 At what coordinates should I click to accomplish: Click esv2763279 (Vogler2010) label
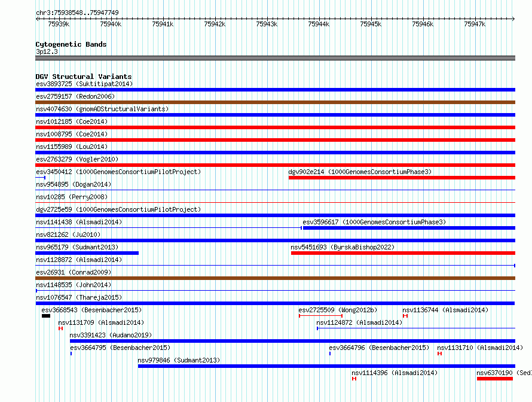tap(77, 159)
